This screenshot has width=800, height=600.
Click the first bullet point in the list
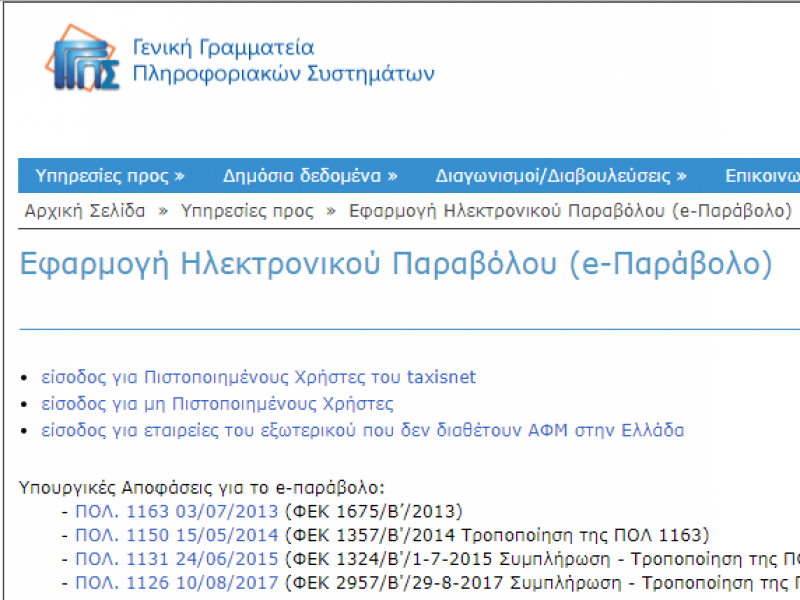coord(25,376)
